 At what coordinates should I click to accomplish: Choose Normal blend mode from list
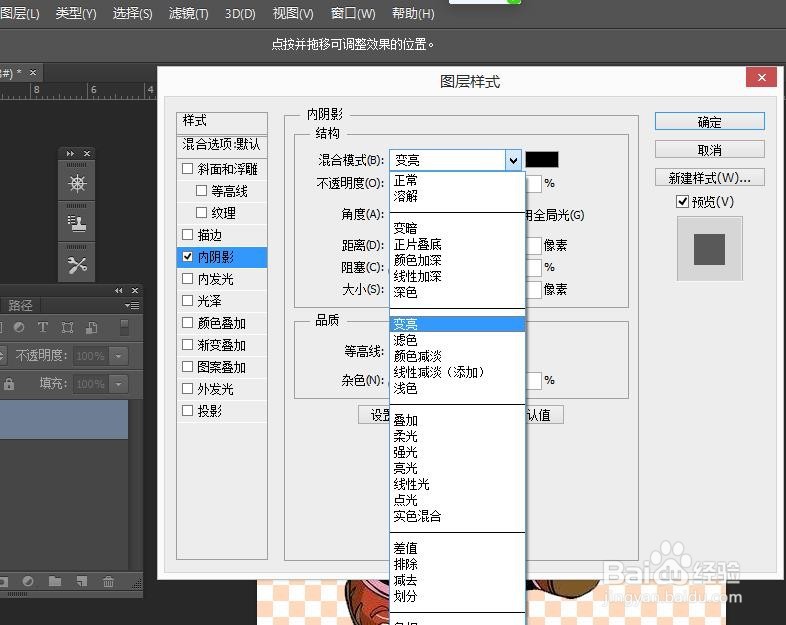(x=457, y=180)
